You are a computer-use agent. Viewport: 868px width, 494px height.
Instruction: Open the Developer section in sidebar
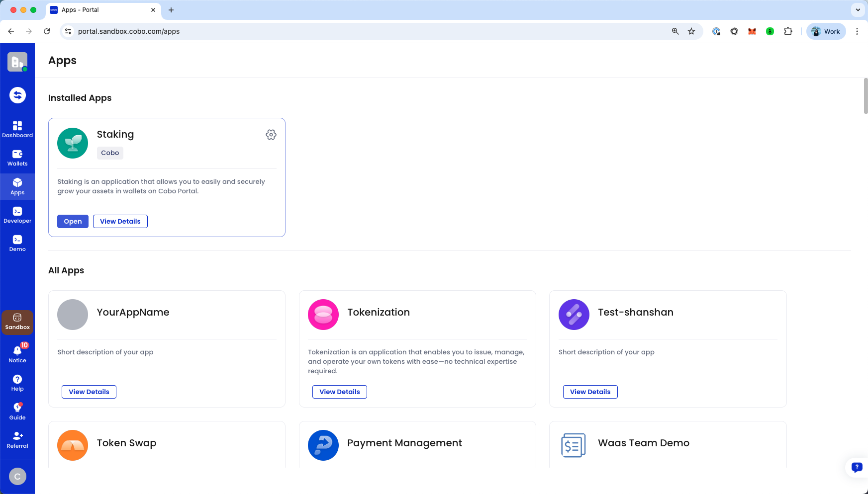[x=17, y=215]
